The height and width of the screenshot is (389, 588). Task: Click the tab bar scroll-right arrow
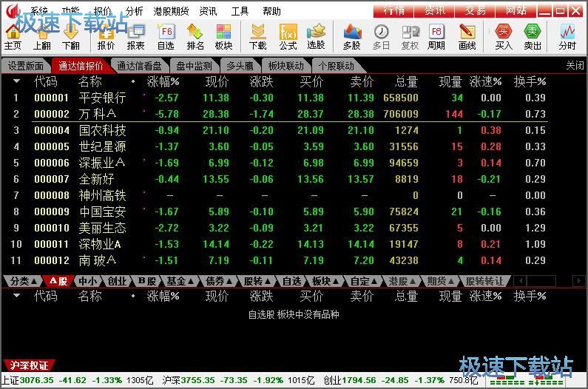[x=578, y=280]
